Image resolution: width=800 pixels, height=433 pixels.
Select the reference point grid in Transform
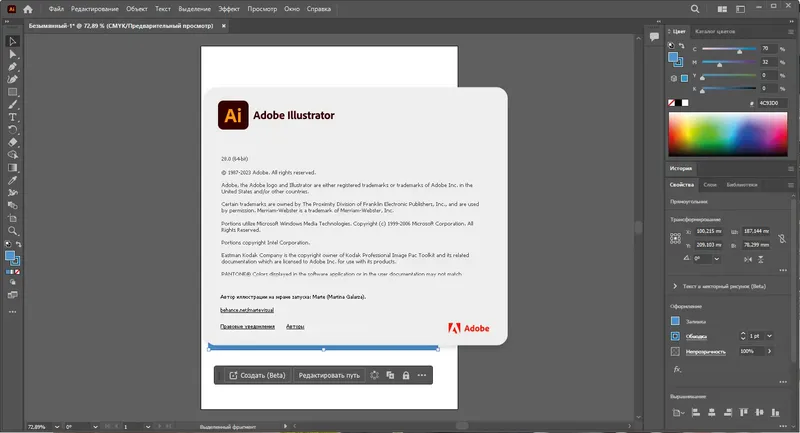point(675,238)
